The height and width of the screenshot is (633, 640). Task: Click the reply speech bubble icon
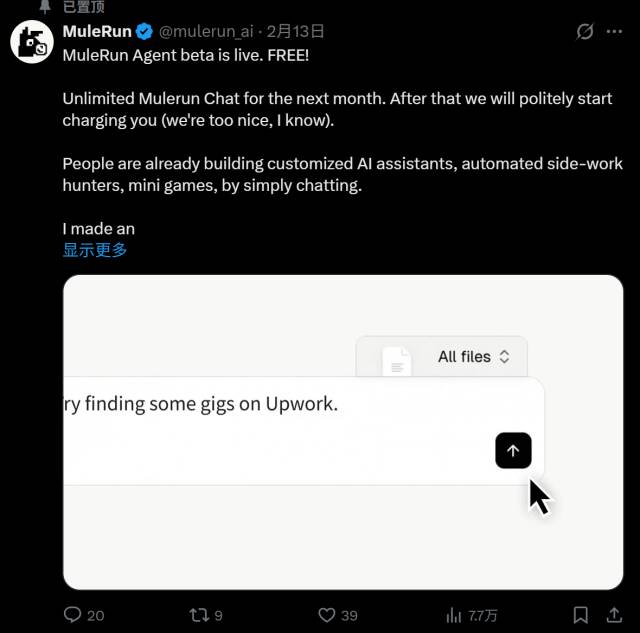72,614
